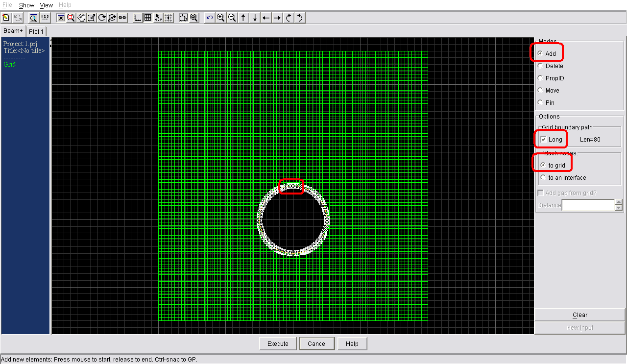Open the print preview magnifier icon
Image resolution: width=627 pixels, height=364 pixels.
(x=33, y=18)
